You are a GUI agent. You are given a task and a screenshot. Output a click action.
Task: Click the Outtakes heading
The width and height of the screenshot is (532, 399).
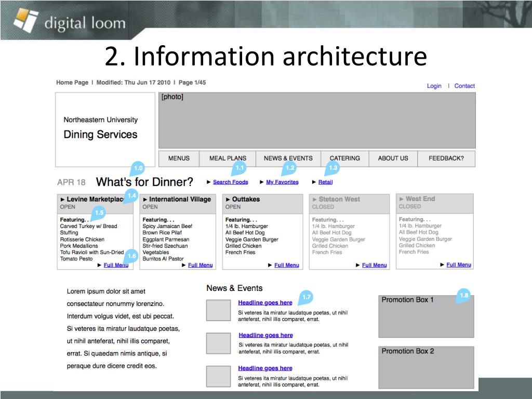click(x=246, y=199)
